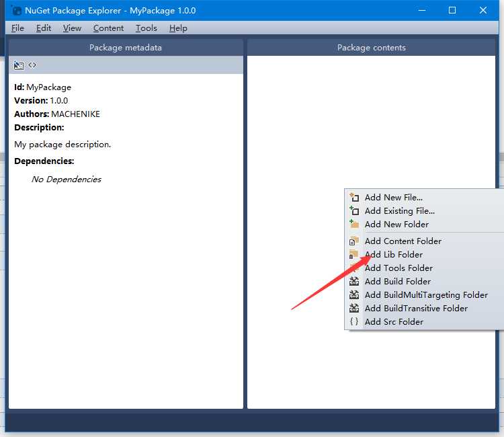504x437 pixels.
Task: Close the NuGet Package Explorer window
Action: (x=483, y=10)
